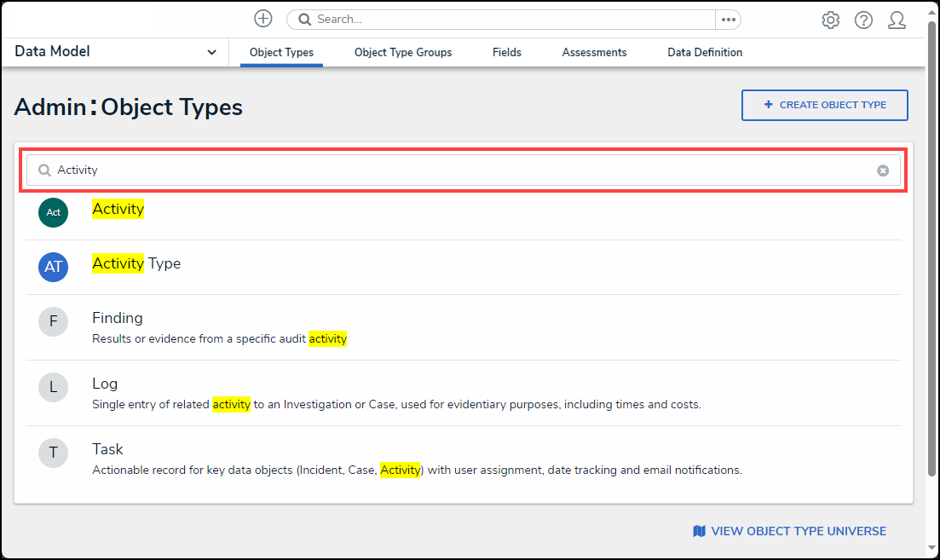Click the Create Object Type button
940x560 pixels.
[824, 105]
